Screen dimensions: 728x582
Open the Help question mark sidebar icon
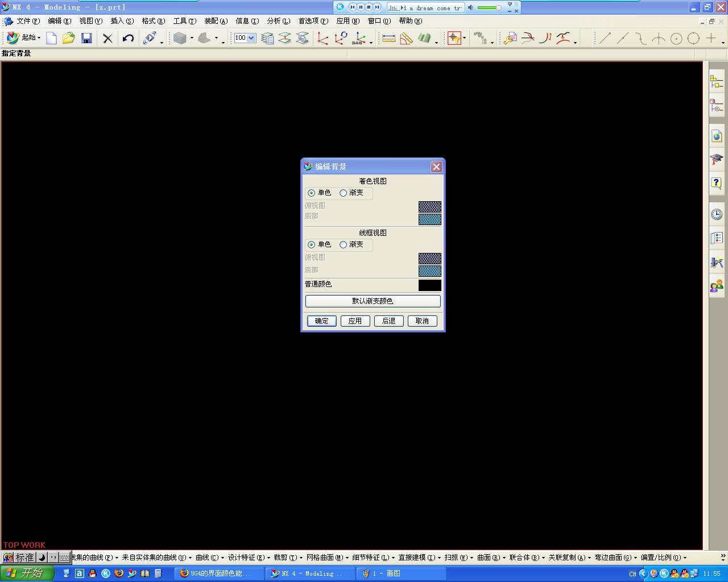pos(717,183)
